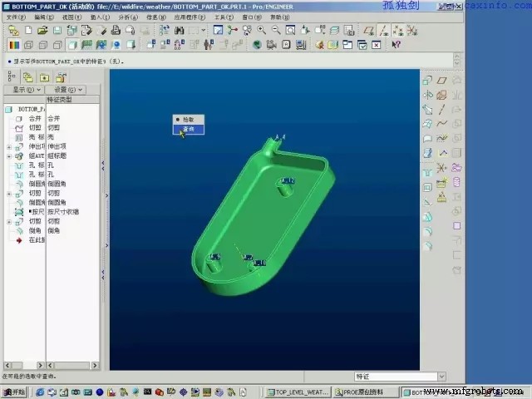Image resolution: width=532 pixels, height=399 pixels.
Task: Click left arrow of tree horizontal scrollbar
Action: point(7,366)
